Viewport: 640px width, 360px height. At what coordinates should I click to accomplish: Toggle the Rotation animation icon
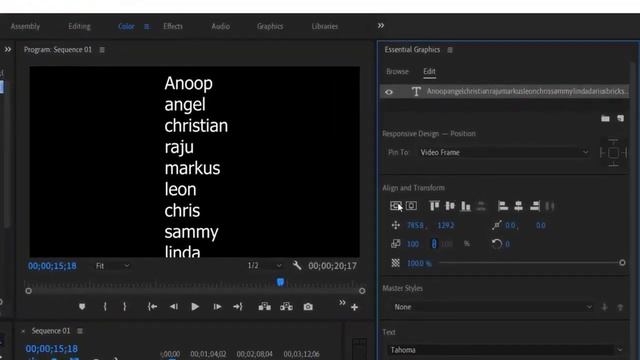coord(496,244)
